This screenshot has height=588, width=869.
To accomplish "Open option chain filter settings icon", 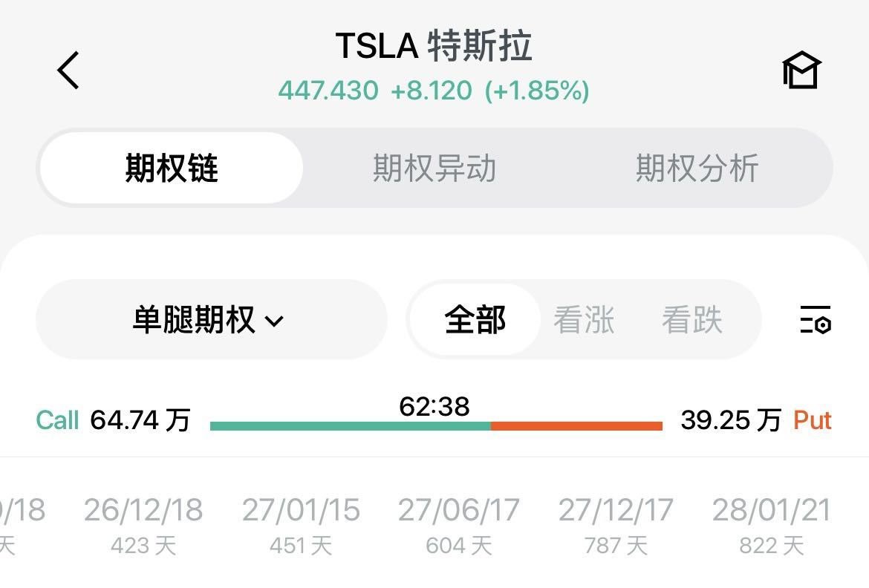I will point(815,319).
